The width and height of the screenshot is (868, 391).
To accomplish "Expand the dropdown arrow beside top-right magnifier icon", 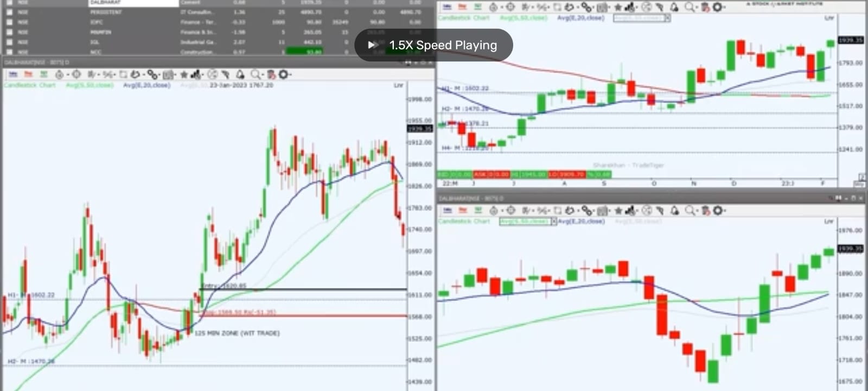I will coord(697,7).
